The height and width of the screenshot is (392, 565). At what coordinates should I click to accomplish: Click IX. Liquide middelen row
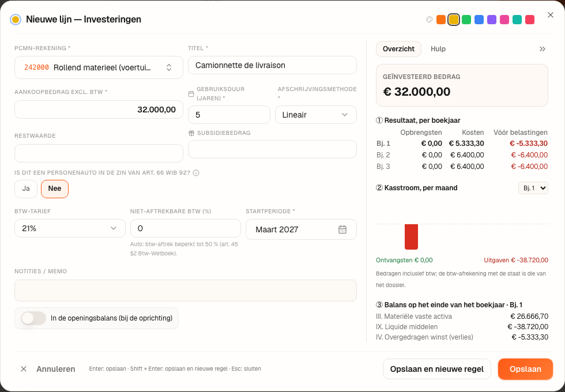(x=462, y=327)
